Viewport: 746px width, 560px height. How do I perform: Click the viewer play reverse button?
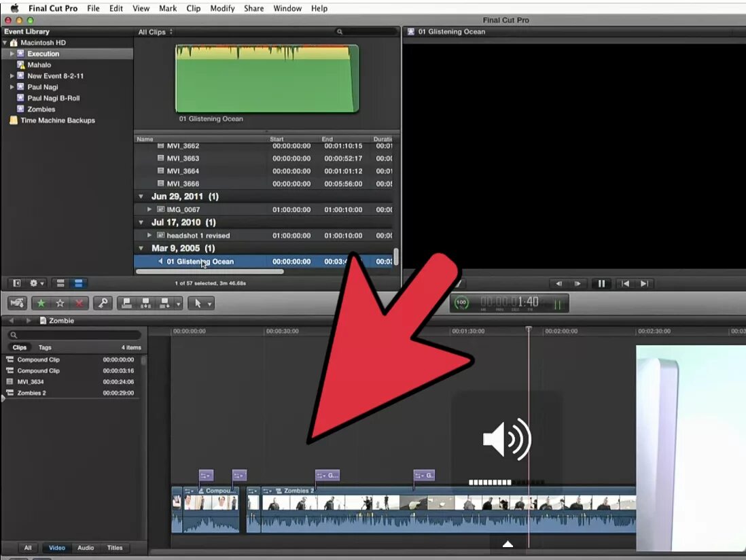[559, 283]
